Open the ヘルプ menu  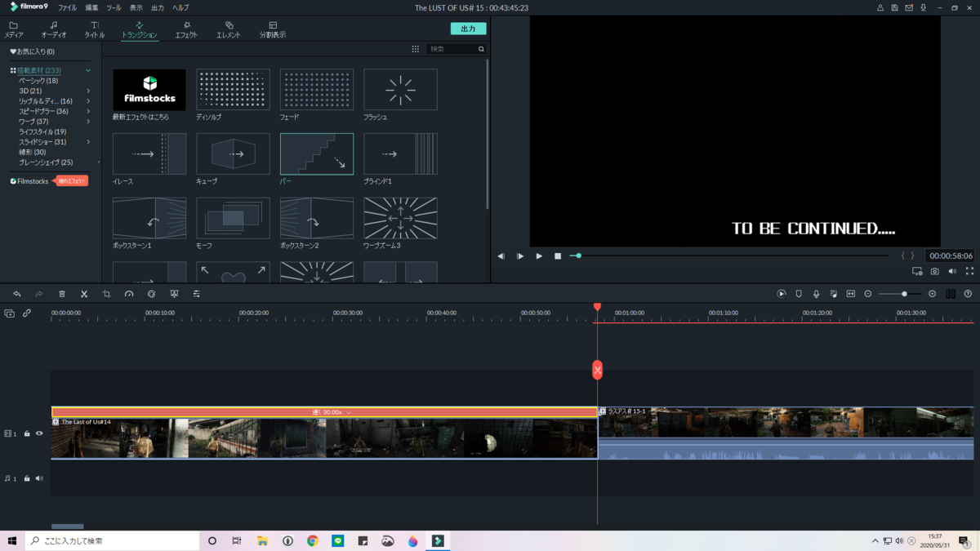(180, 7)
